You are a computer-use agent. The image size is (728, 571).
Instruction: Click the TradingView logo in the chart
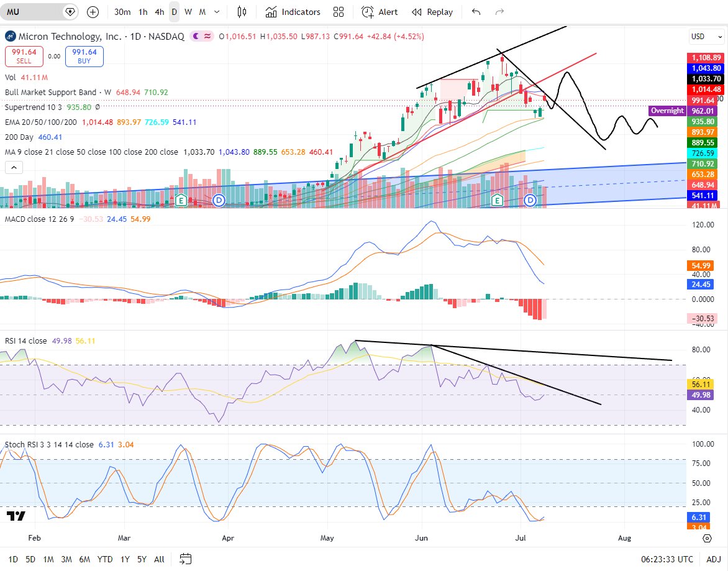click(x=16, y=516)
